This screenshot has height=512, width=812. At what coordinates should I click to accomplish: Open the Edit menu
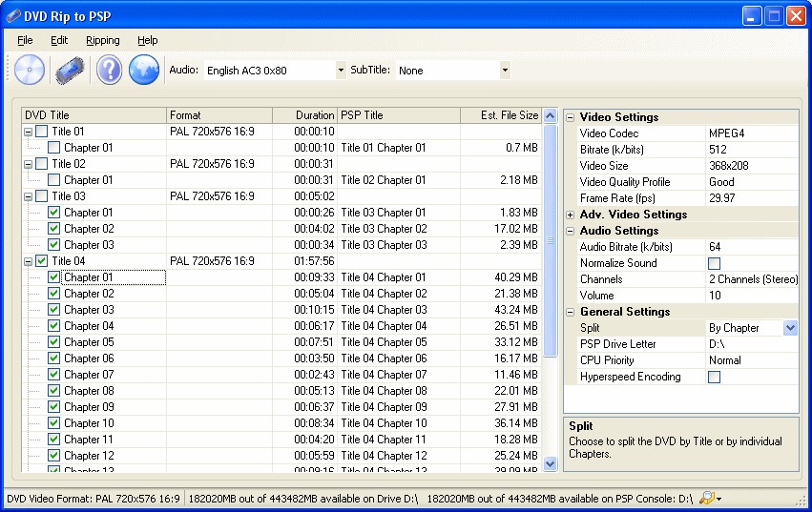[x=59, y=40]
